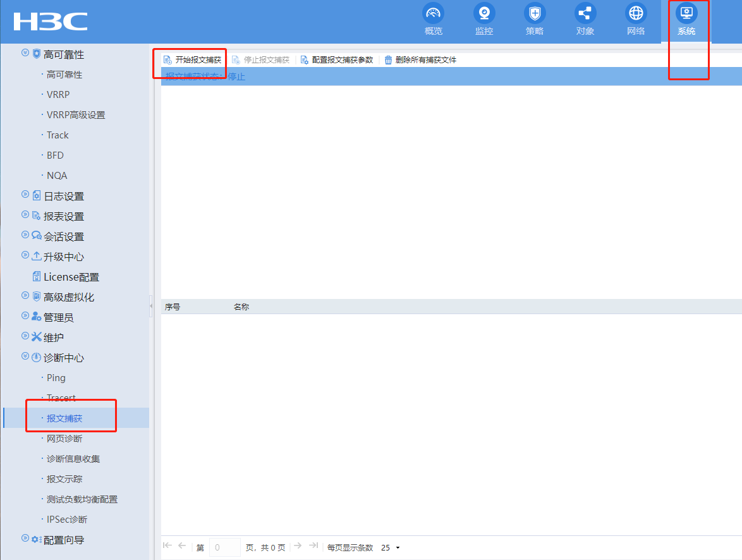Click the compass icon beside 诊断中心
742x560 pixels.
pos(37,357)
